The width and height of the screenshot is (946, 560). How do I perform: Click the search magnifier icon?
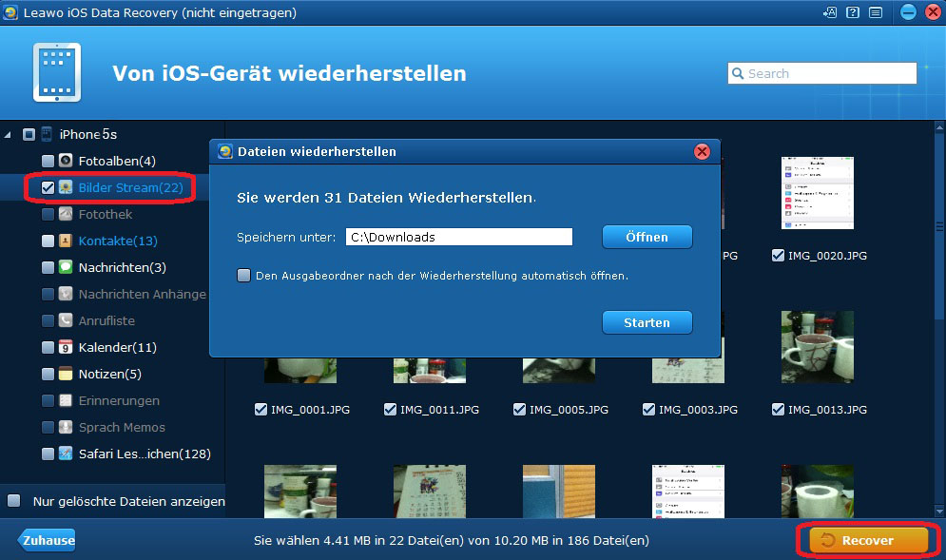point(737,73)
